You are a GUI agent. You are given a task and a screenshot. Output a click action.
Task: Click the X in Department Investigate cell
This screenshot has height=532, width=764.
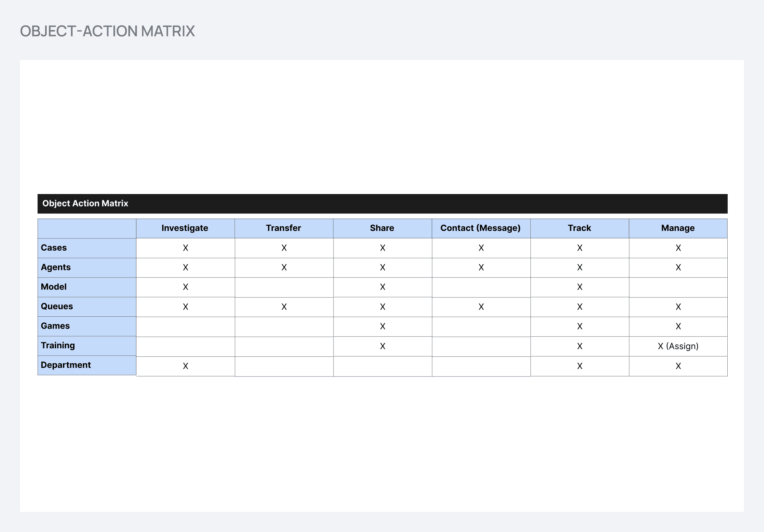coord(185,366)
